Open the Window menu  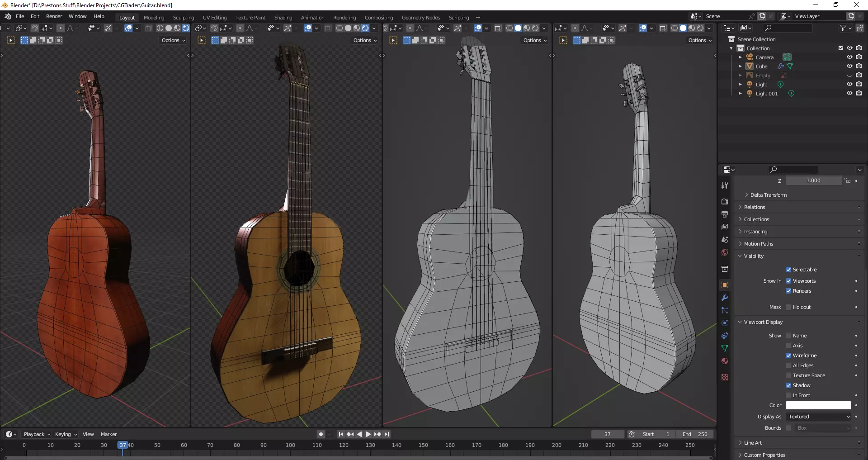coord(78,16)
